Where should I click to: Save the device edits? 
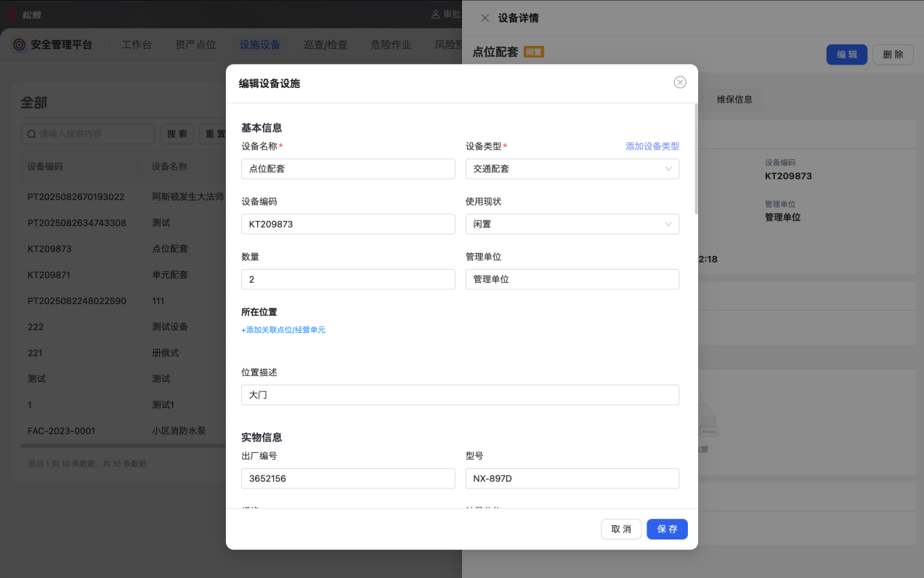(666, 529)
